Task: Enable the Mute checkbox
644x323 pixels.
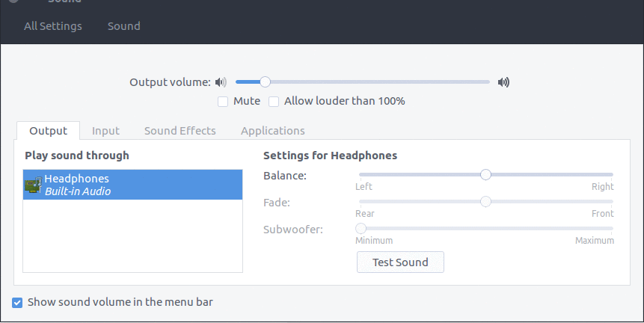Action: [223, 102]
